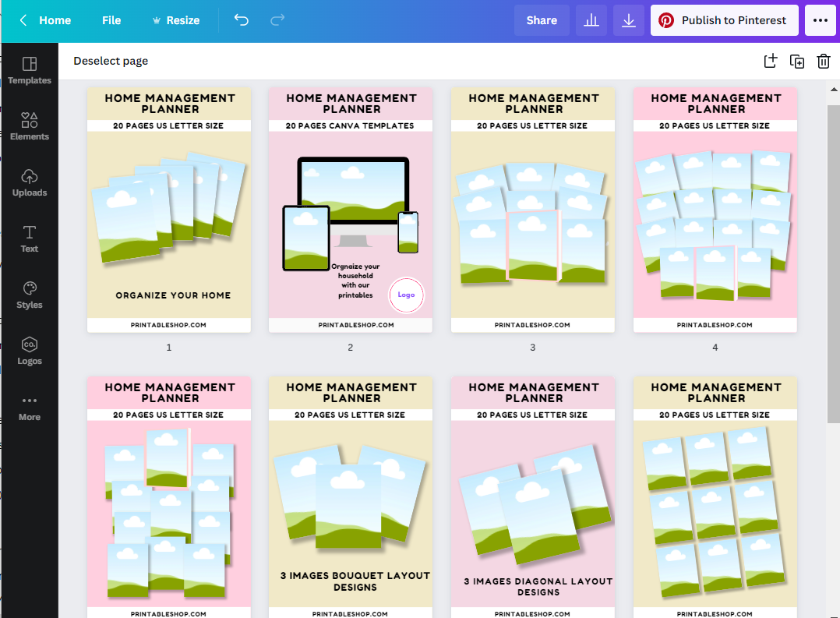The height and width of the screenshot is (618, 840).
Task: Duplicate the selected page with copy icon
Action: pos(797,61)
